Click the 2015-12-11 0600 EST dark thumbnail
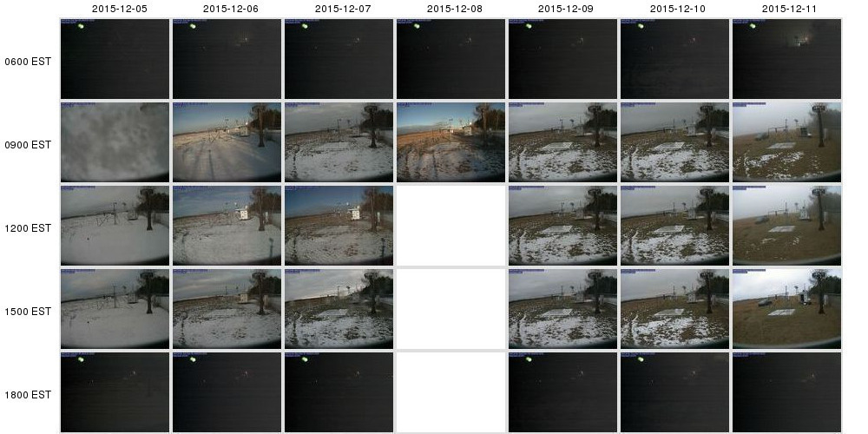Image resolution: width=868 pixels, height=434 pixels. (x=786, y=59)
